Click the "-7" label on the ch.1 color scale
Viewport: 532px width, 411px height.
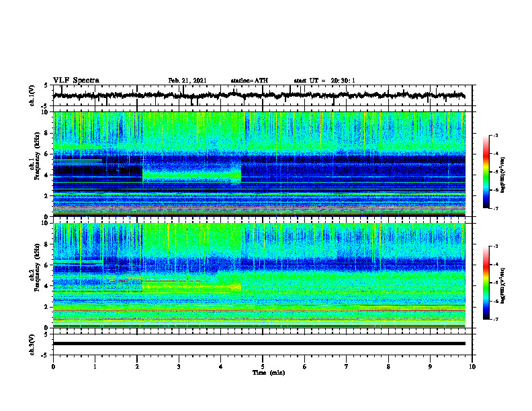(495, 209)
